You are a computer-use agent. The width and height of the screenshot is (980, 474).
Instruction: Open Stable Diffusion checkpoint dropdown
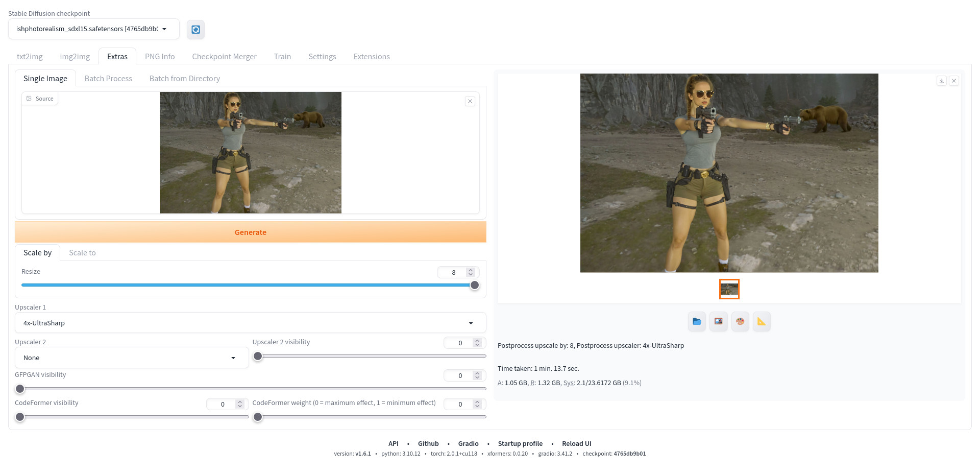coord(94,29)
